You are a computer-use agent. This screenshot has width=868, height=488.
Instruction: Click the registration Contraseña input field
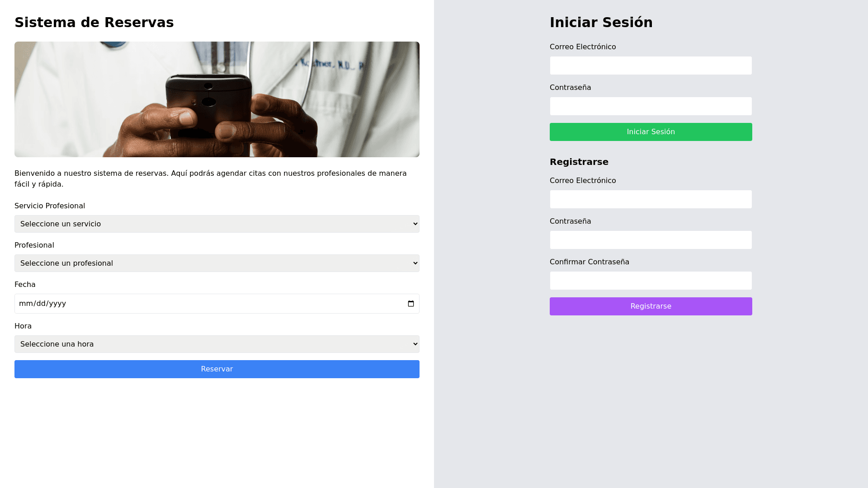(651, 240)
